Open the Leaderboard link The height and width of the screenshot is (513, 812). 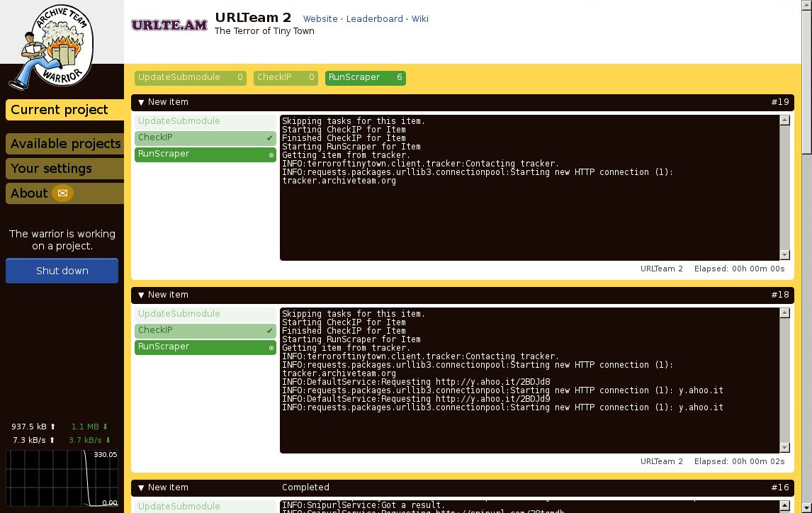pos(374,19)
